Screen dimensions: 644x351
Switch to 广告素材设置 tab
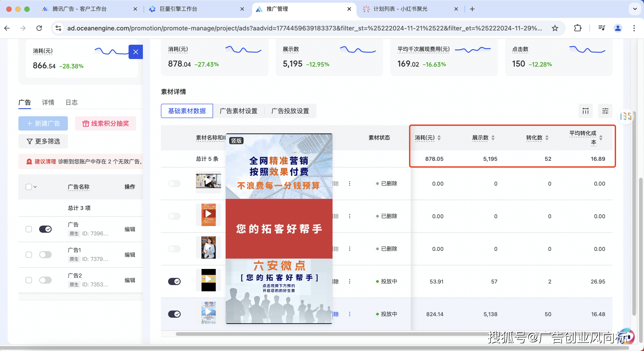[238, 111]
